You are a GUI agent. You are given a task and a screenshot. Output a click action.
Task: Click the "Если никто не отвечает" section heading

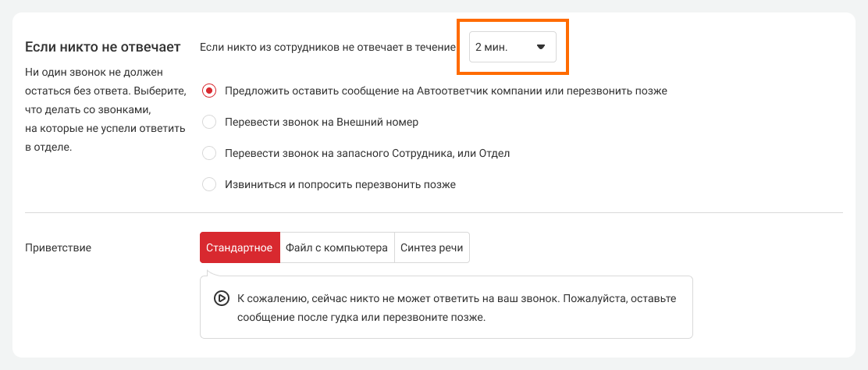point(103,47)
